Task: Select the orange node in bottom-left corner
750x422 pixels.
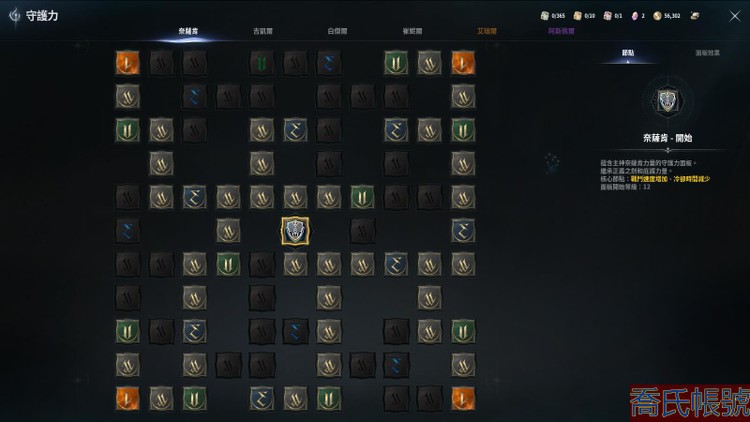Action: coord(128,398)
